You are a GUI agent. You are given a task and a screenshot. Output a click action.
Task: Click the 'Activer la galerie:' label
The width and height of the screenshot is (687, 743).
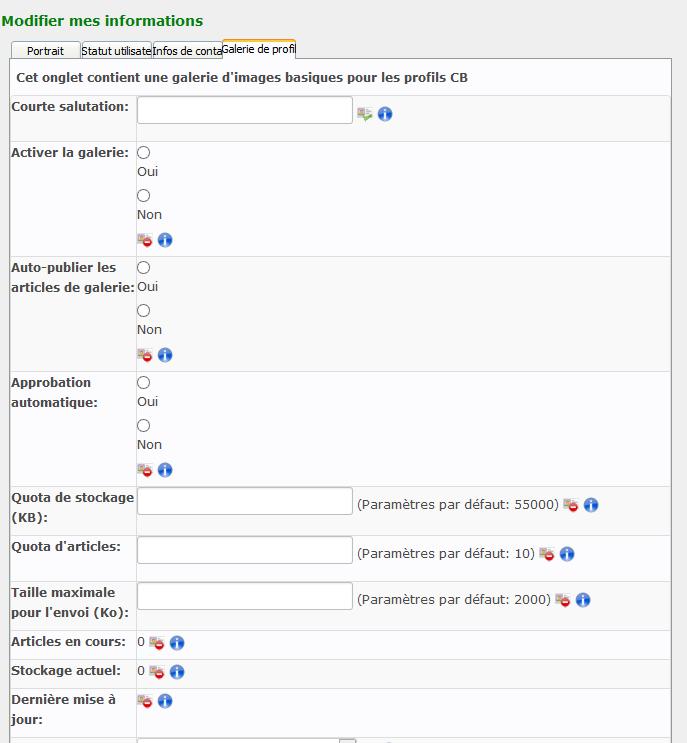coord(70,153)
